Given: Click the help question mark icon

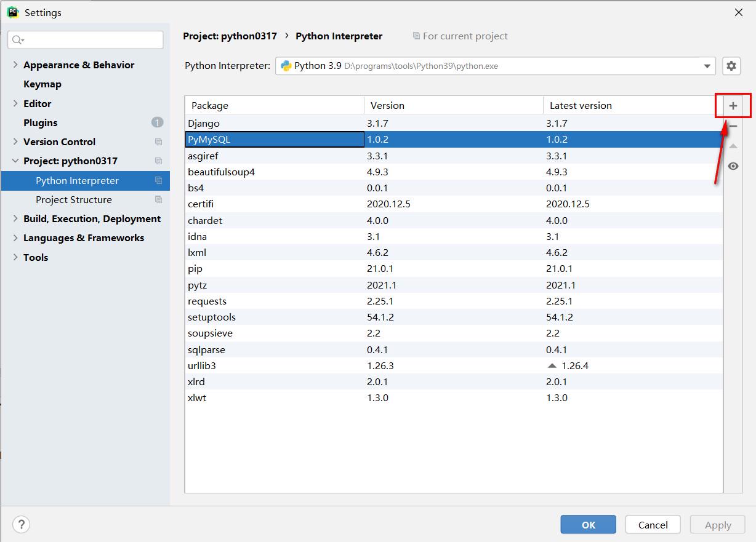Looking at the screenshot, I should coord(22,525).
